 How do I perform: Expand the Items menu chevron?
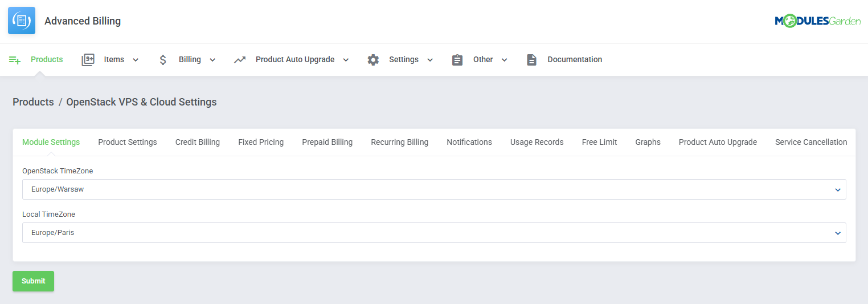pyautogui.click(x=136, y=60)
